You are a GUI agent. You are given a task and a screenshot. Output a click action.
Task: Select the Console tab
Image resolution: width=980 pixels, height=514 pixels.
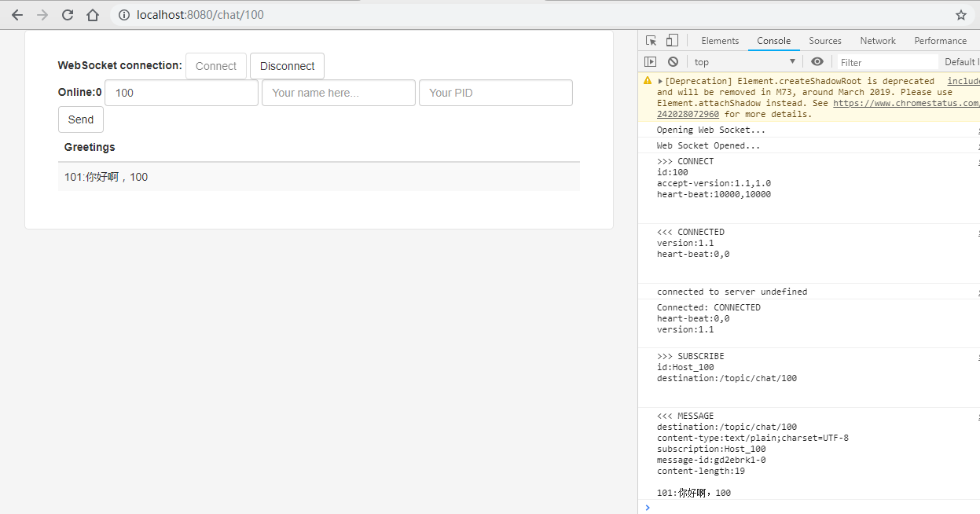774,41
